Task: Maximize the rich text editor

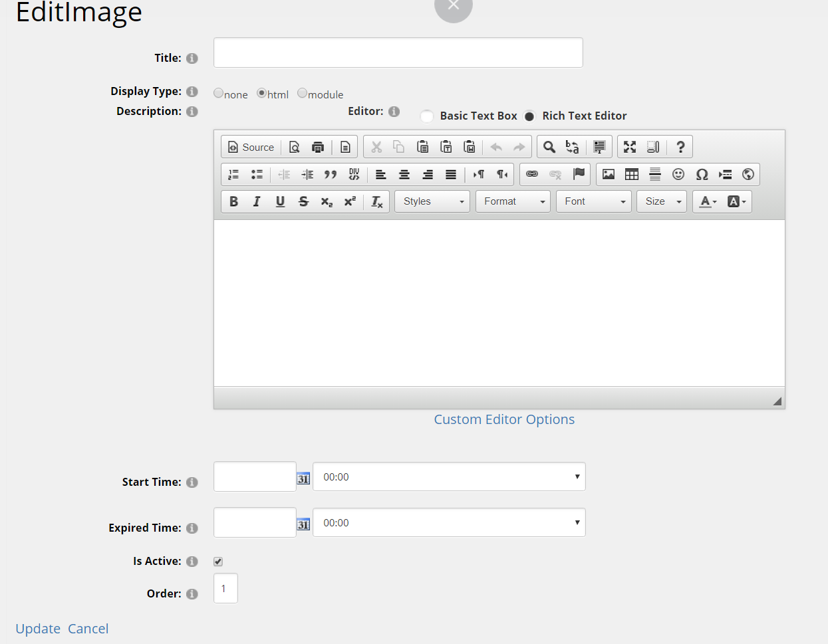Action: click(630, 147)
